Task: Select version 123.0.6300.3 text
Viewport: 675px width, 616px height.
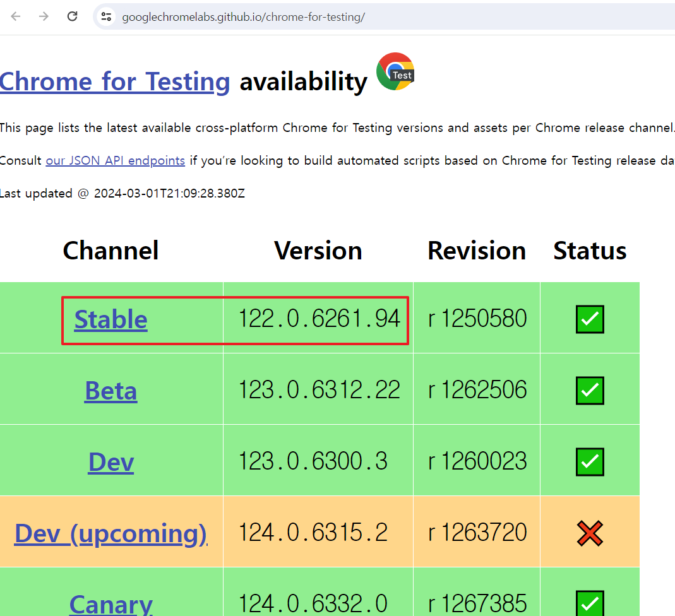Action: 313,461
